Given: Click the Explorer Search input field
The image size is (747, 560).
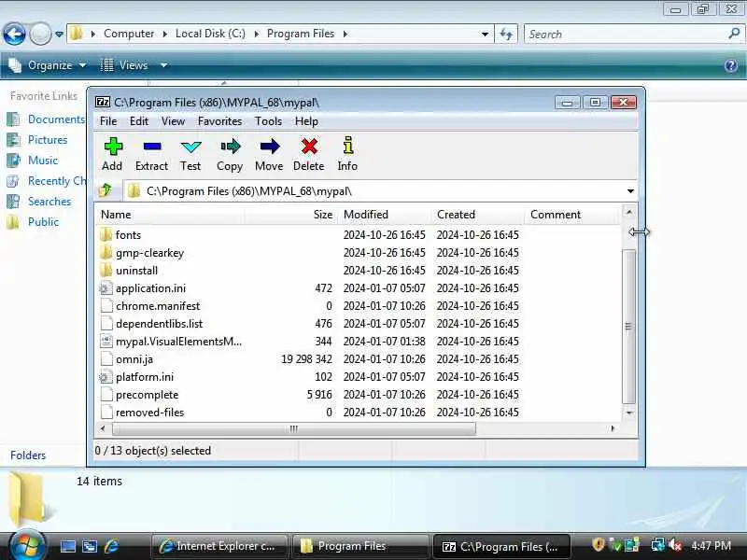Looking at the screenshot, I should pos(627,35).
